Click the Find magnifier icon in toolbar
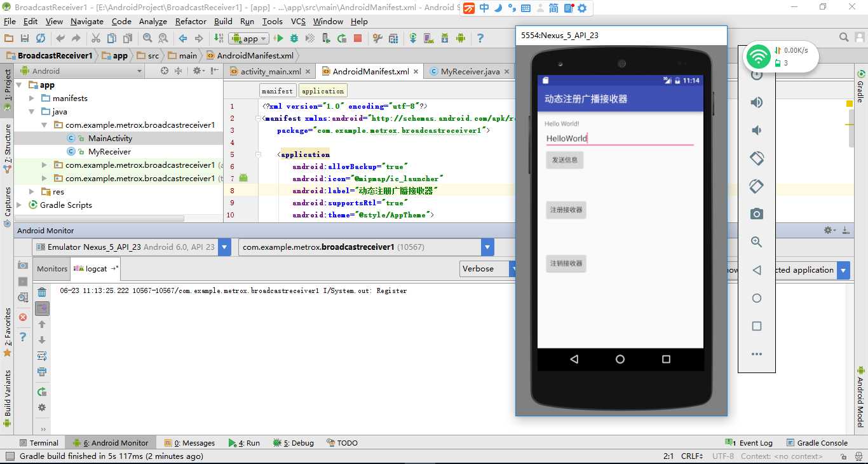 click(x=147, y=39)
